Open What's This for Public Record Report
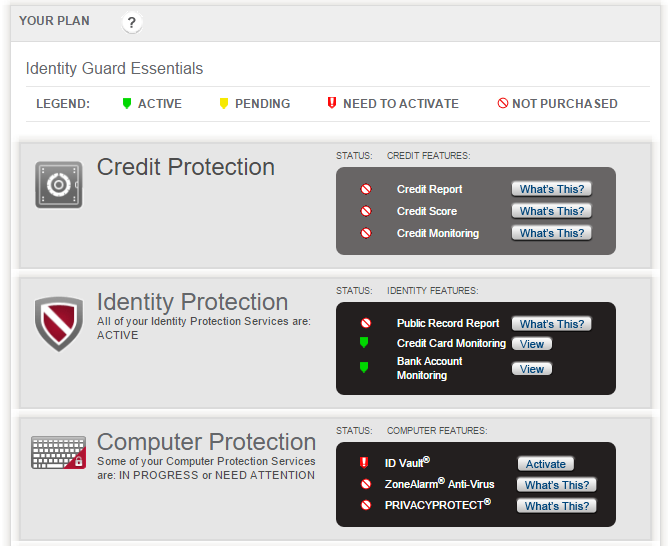 [x=551, y=324]
